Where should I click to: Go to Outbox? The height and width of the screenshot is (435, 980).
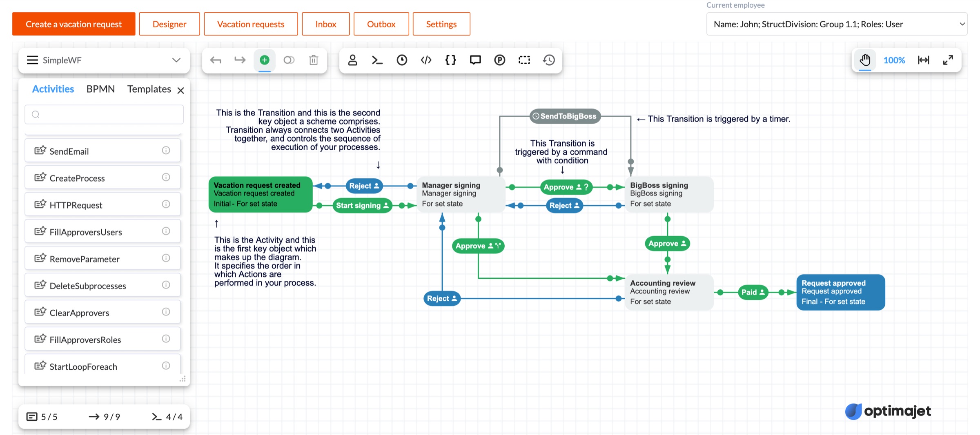pos(381,24)
